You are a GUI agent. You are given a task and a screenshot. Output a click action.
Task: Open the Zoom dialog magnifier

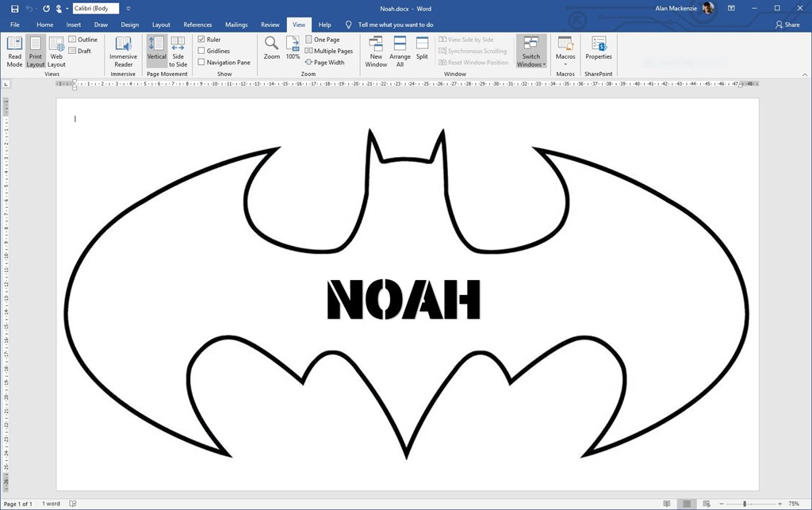coord(272,48)
